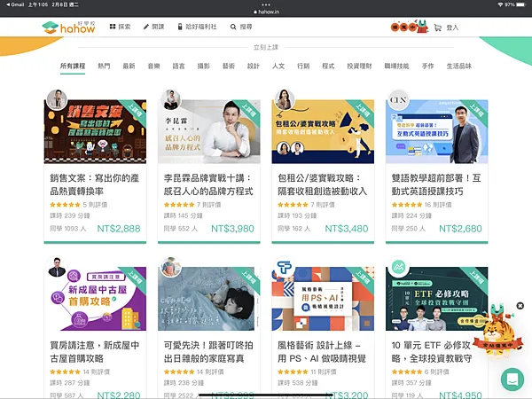Click green chart avatar on ETF card

[398, 267]
